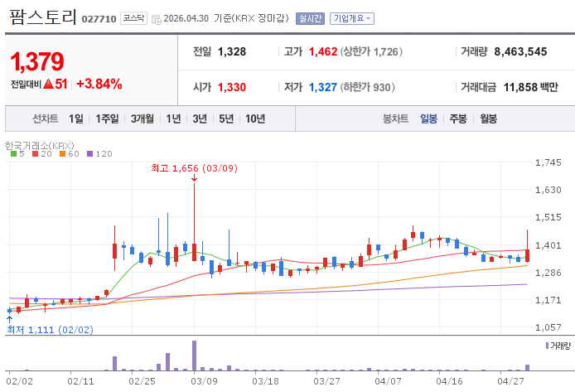
Task: Select the 3개월 line chart tab
Action: pyautogui.click(x=143, y=119)
